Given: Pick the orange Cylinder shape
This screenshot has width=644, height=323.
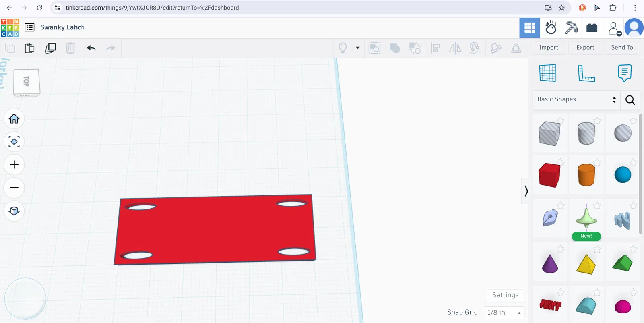Looking at the screenshot, I should [586, 175].
